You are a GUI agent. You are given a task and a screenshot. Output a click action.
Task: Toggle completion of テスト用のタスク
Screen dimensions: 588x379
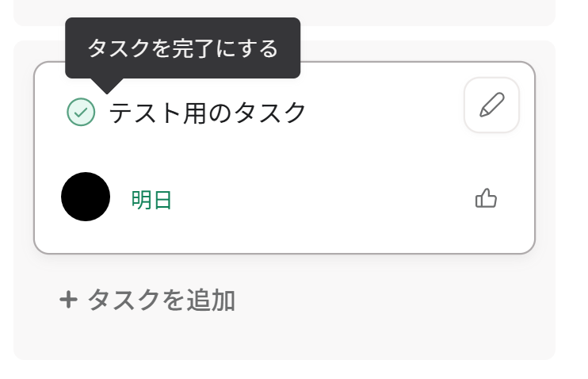tap(81, 112)
